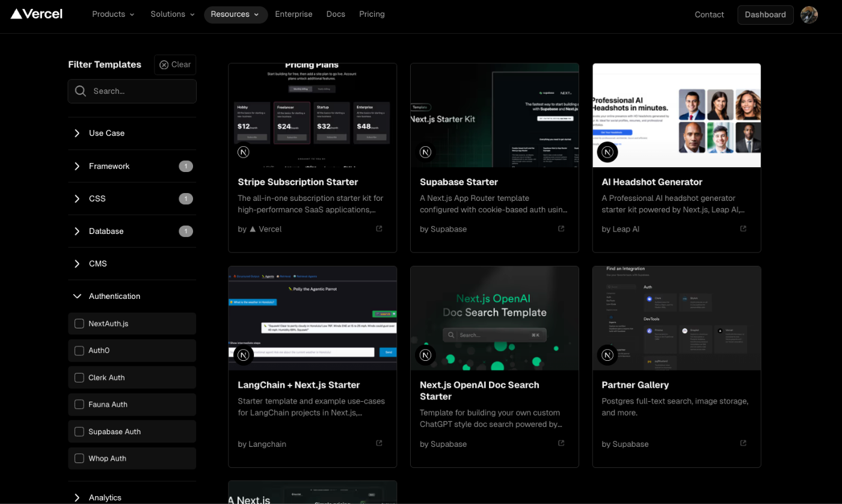Click the search magnifier icon
This screenshot has width=842, height=504.
[80, 91]
